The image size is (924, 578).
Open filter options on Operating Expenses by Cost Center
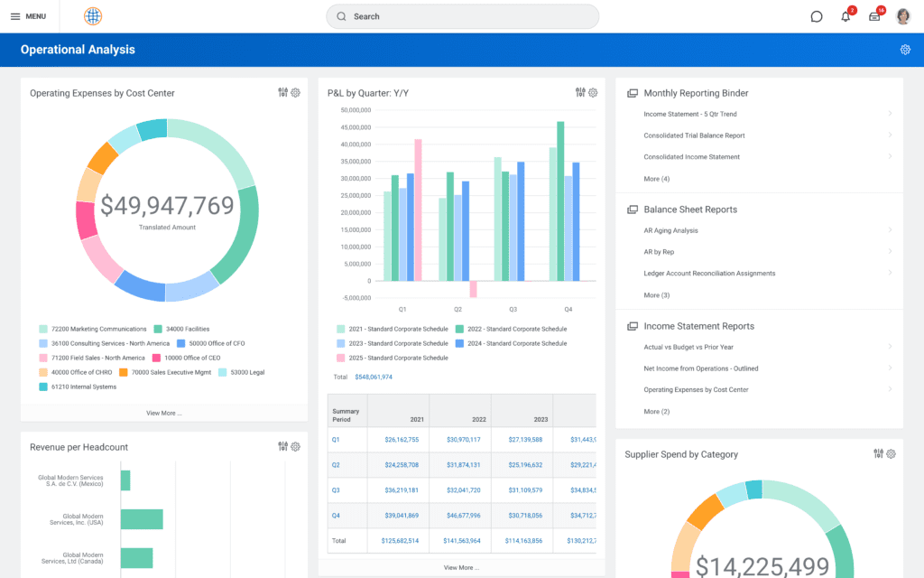[282, 92]
